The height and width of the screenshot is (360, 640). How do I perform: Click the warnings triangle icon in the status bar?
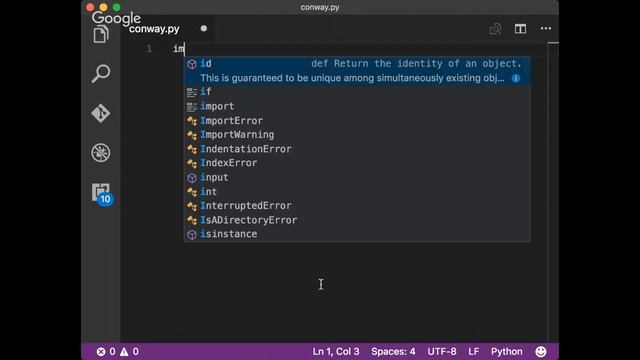[x=124, y=351]
